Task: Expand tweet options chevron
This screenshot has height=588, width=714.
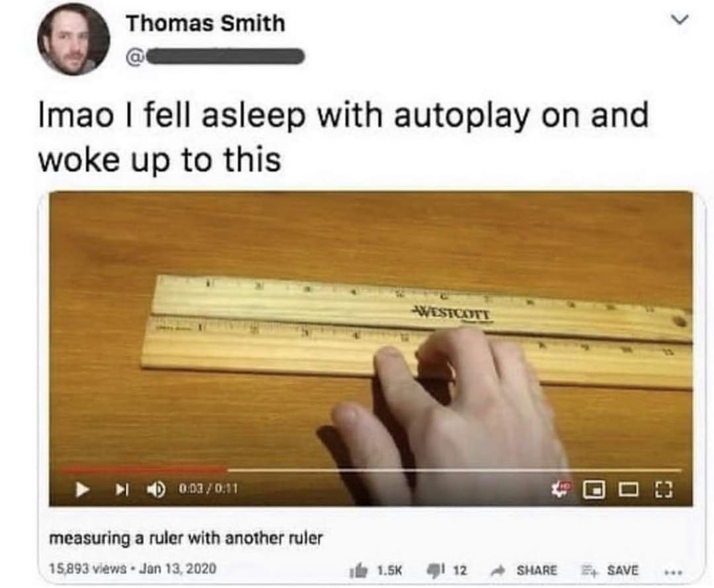Action: coord(680,20)
